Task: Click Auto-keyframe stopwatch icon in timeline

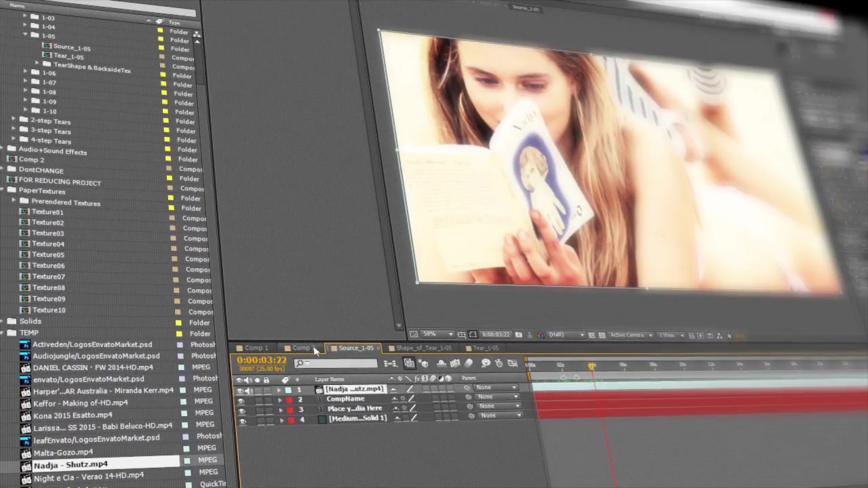Action: 498,364
